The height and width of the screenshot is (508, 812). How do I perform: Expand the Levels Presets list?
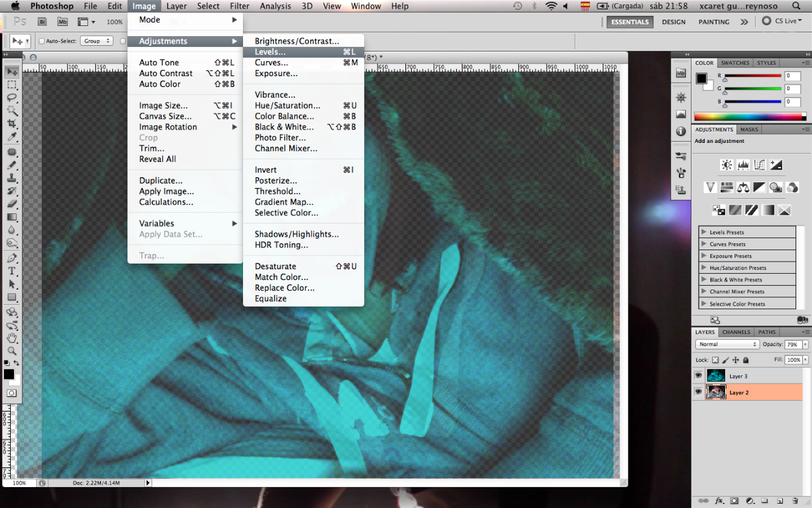pyautogui.click(x=704, y=232)
